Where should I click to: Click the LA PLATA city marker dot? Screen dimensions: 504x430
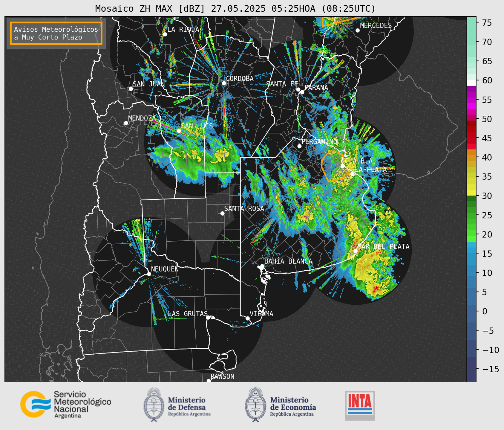(x=353, y=174)
